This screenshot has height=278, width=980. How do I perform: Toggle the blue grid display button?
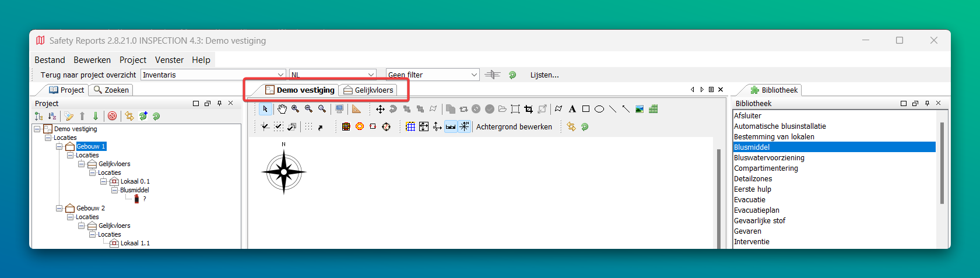pos(410,126)
